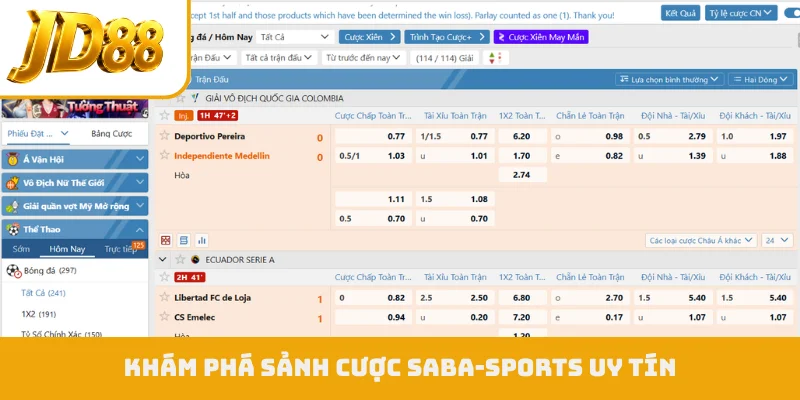Open the Tất cả trận đấu dropdown
Viewport: 800px width, 400px height.
[x=278, y=58]
